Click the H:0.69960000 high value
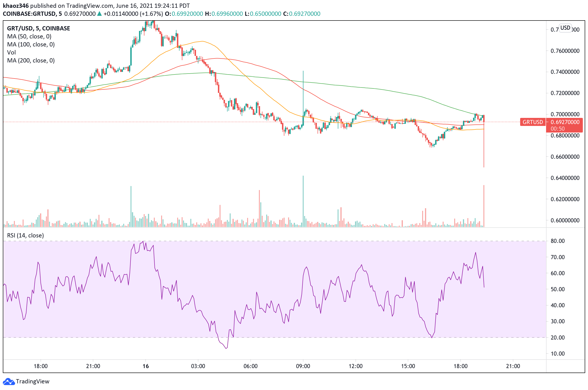The height and width of the screenshot is (390, 588). (224, 14)
